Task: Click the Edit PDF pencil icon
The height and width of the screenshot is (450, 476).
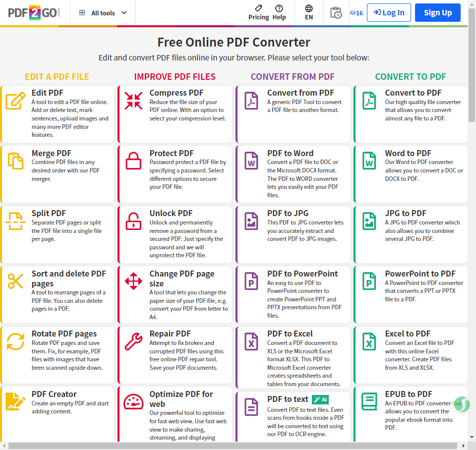Action: tap(15, 101)
